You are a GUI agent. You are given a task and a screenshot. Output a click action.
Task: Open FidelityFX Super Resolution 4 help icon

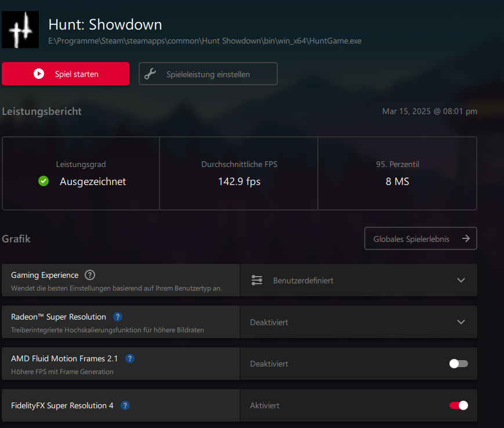[125, 405]
